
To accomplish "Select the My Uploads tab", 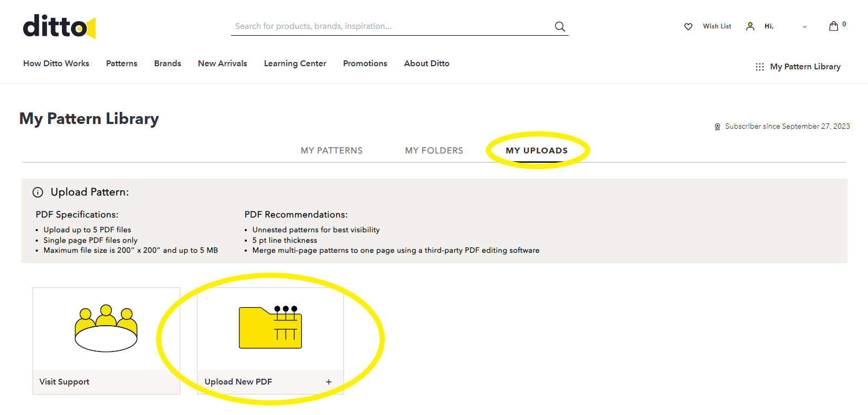I will 537,151.
